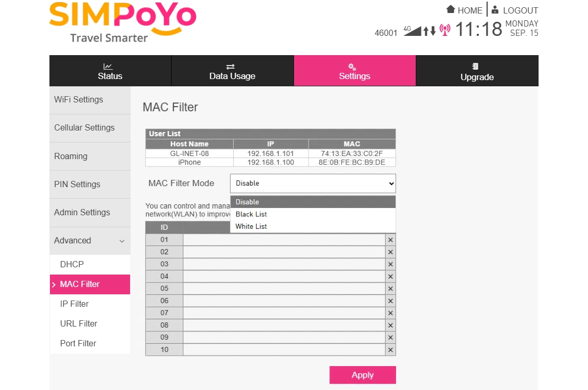This screenshot has height=390, width=588.
Task: Open the Data Usage tab
Action: click(232, 71)
